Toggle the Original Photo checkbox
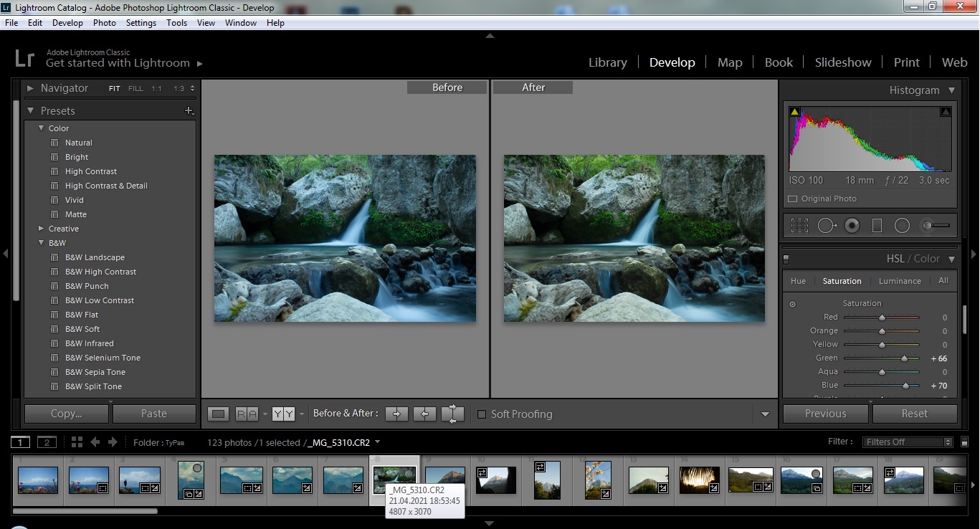The image size is (980, 529). [x=793, y=199]
